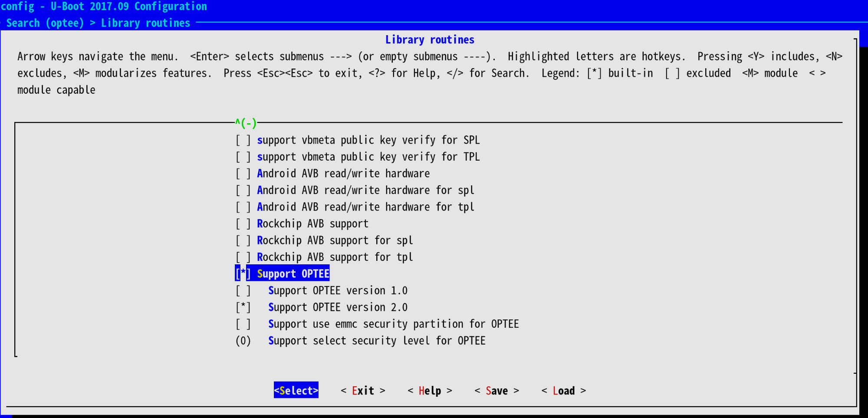This screenshot has width=868, height=418.
Task: Check Rockchip AVB support for spl checkbox
Action: (x=243, y=240)
